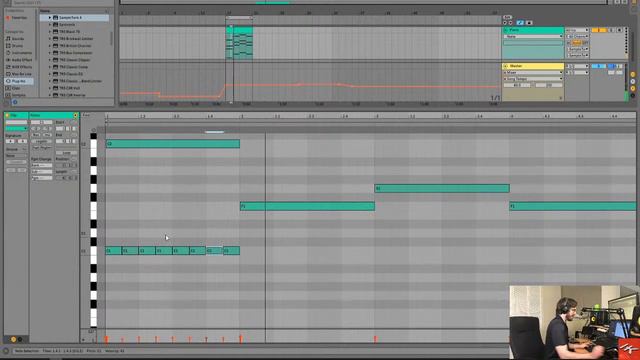The height and width of the screenshot is (360, 640).
Task: Open the None device chooser on Piano track
Action: [x=533, y=36]
